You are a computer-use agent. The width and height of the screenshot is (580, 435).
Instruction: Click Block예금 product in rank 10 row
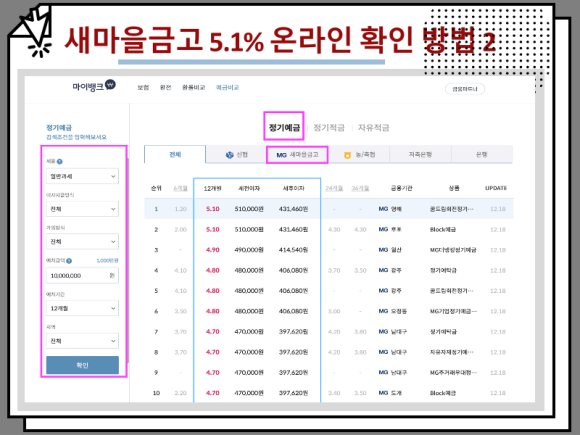point(443,393)
